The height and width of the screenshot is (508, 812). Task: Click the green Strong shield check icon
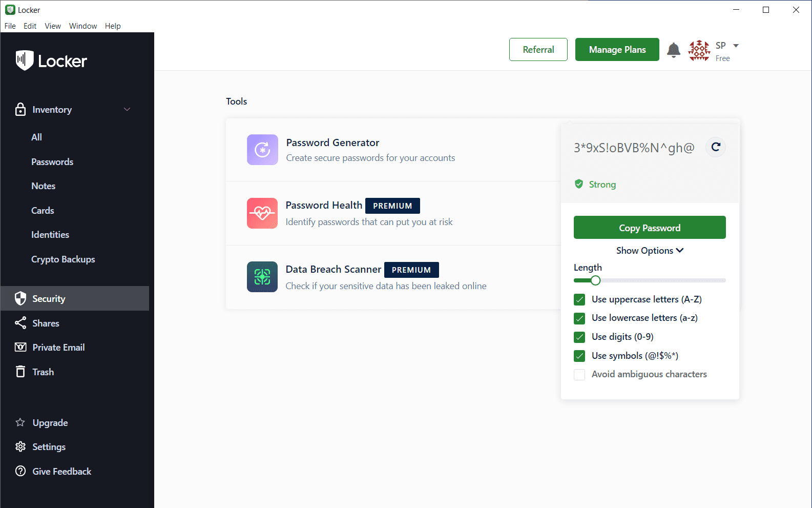[579, 184]
